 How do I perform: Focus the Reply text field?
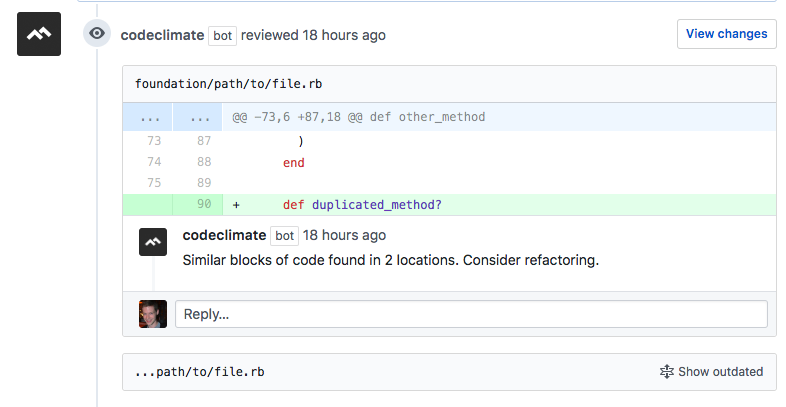click(x=471, y=314)
